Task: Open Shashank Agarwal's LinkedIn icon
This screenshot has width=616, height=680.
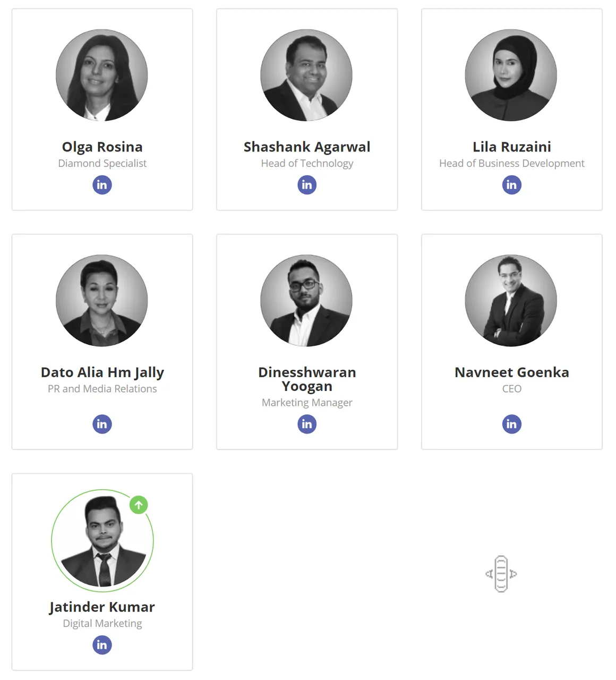Action: pos(307,185)
